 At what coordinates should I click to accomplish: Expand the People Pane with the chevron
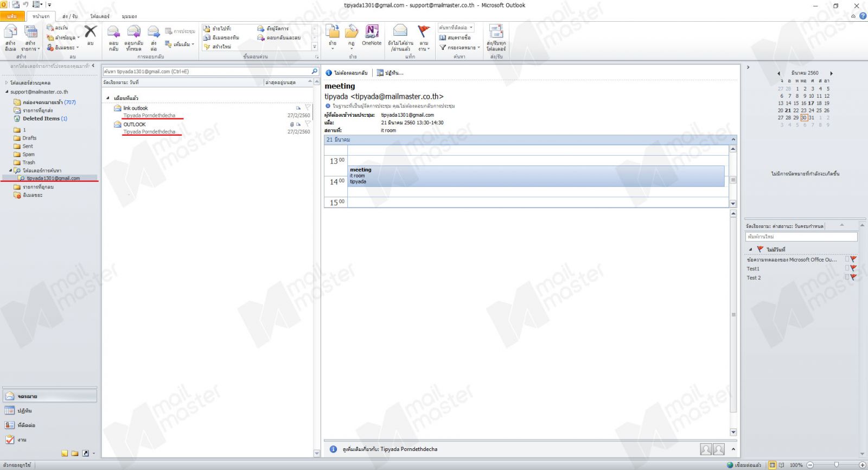tap(733, 449)
